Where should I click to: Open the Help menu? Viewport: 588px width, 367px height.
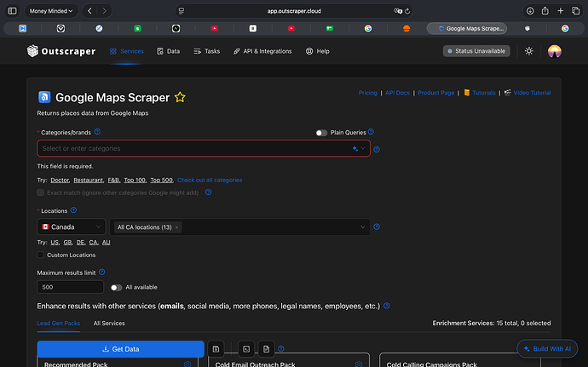[318, 51]
